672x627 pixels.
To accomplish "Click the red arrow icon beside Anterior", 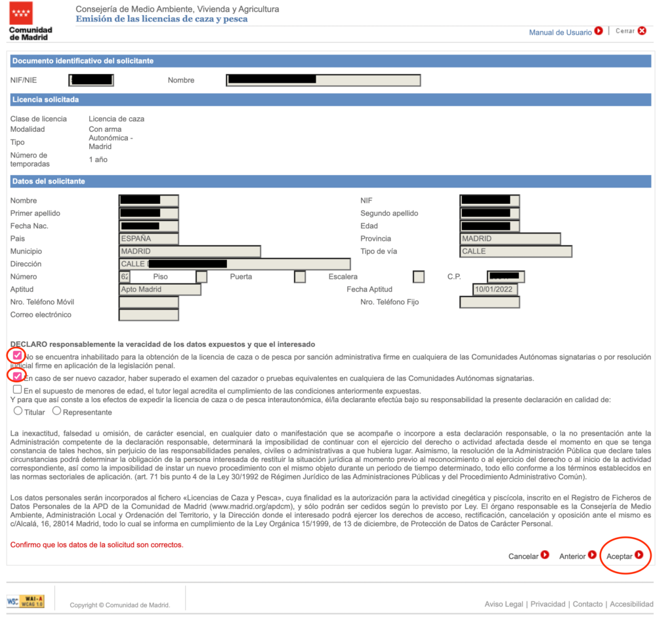I will [x=593, y=555].
